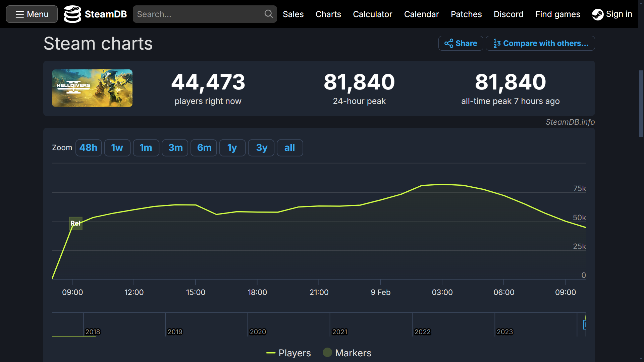Click the Rel release marker on chart
The width and height of the screenshot is (644, 362).
[x=76, y=223]
